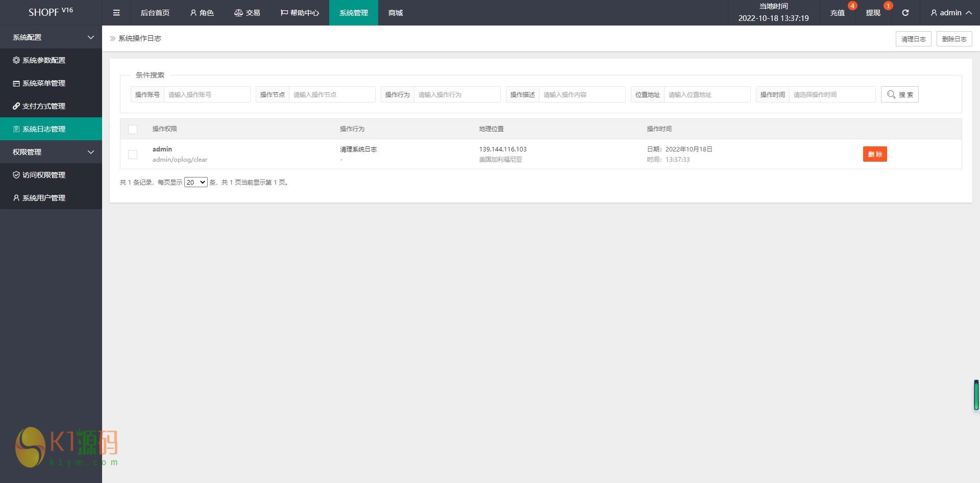
Task: Click the admin/oplog/clear path text
Action: (180, 160)
